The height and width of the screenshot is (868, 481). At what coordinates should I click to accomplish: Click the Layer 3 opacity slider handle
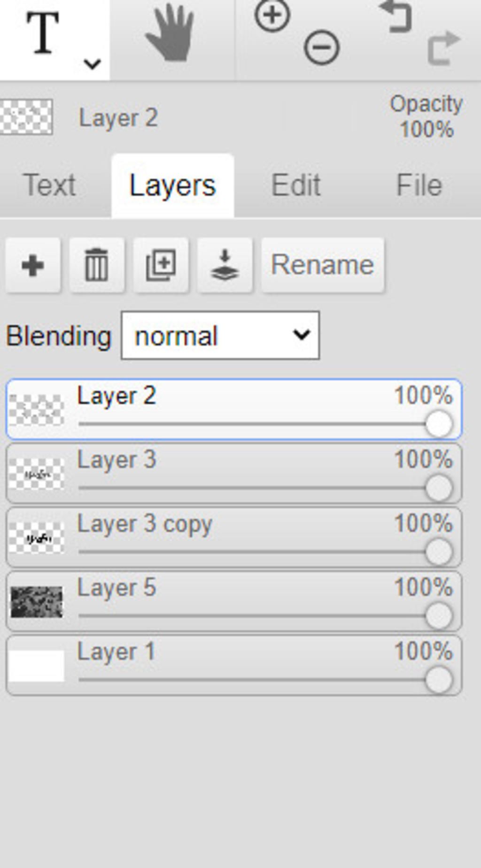439,488
